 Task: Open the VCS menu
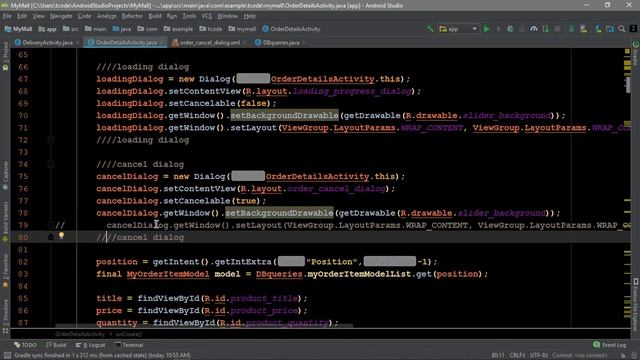pyautogui.click(x=207, y=16)
